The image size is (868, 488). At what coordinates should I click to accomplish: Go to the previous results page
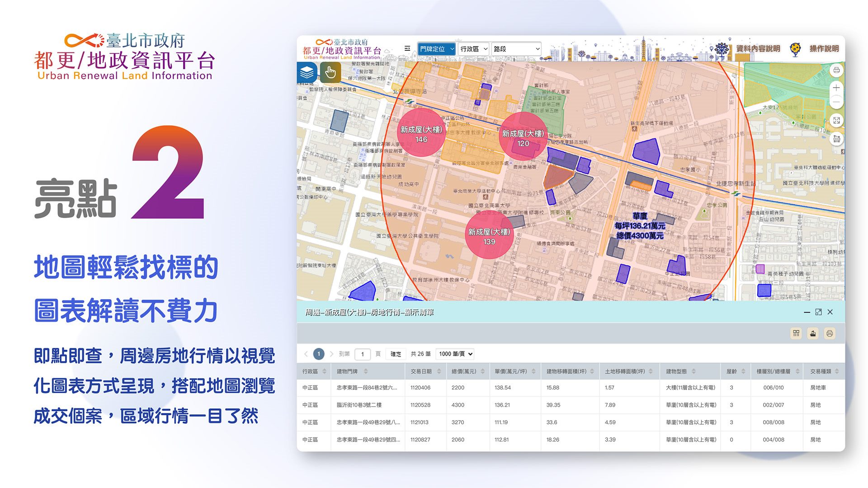click(306, 354)
